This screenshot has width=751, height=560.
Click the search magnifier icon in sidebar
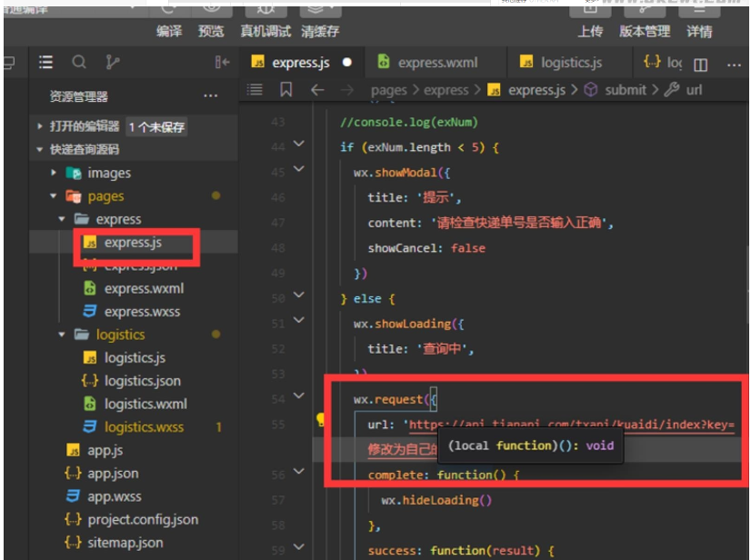point(79,63)
